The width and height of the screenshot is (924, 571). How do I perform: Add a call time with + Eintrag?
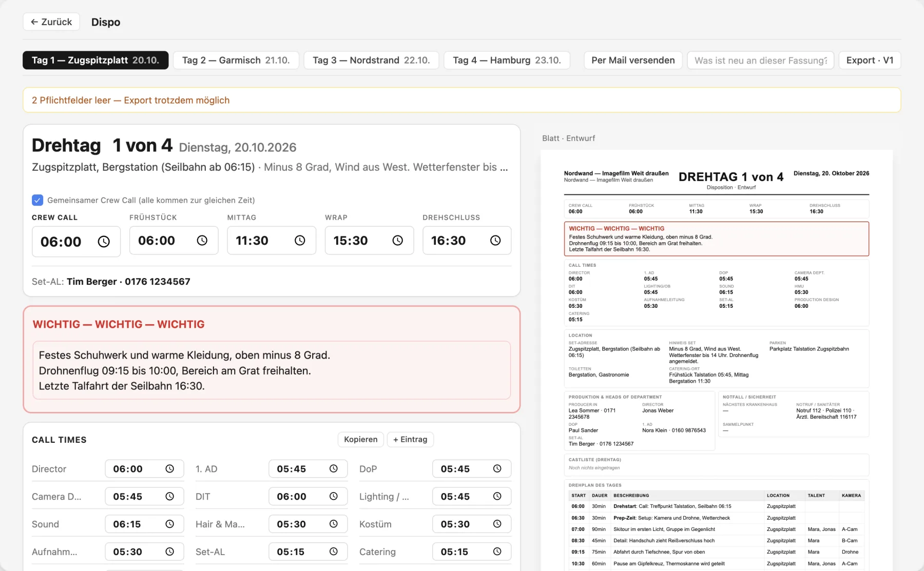[x=410, y=440]
